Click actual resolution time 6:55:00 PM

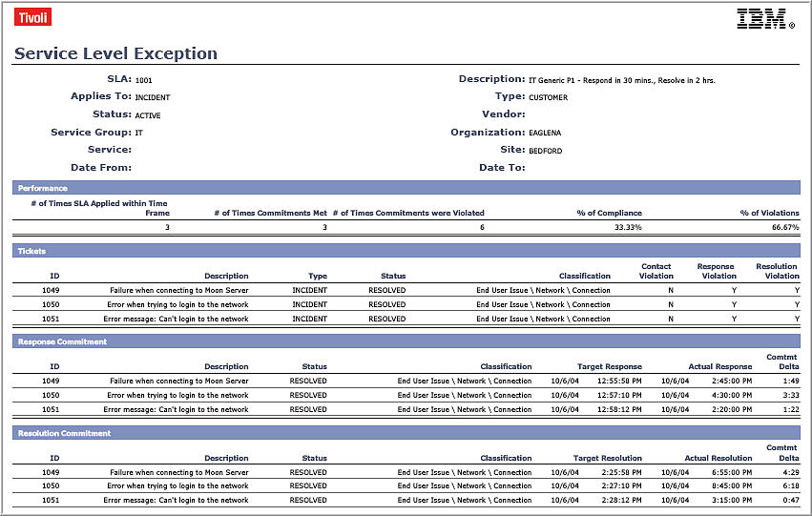[x=732, y=472]
